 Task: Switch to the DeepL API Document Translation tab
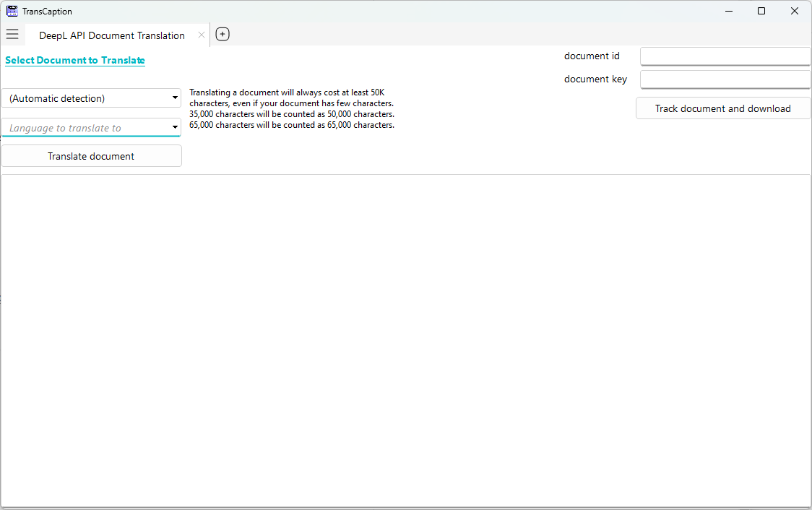[112, 35]
